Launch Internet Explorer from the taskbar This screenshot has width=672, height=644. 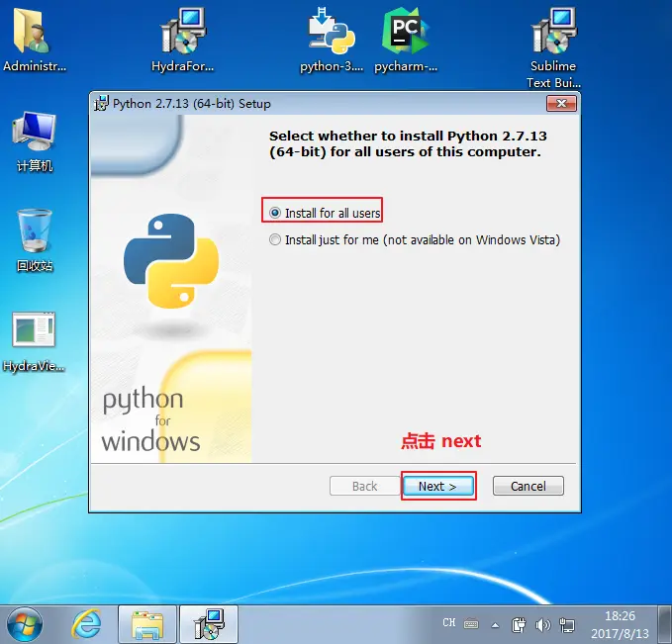click(x=86, y=624)
